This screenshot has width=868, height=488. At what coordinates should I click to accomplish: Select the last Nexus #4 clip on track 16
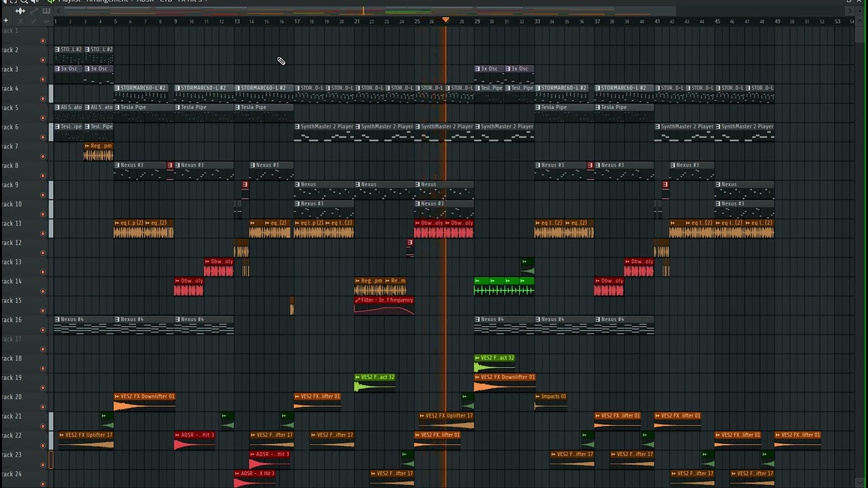624,325
